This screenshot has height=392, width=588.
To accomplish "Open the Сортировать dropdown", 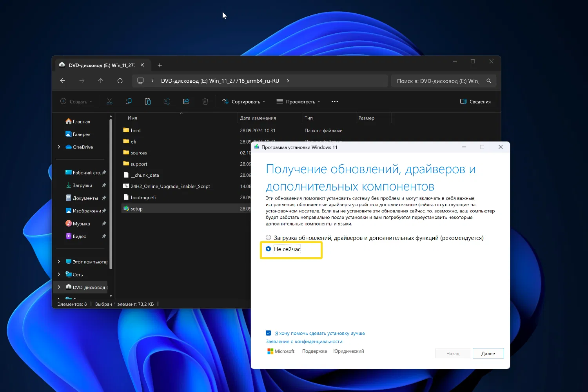I will (x=244, y=102).
